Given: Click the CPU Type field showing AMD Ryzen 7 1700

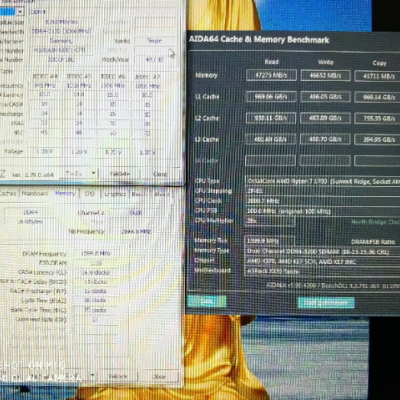Looking at the screenshot, I should [x=322, y=181].
